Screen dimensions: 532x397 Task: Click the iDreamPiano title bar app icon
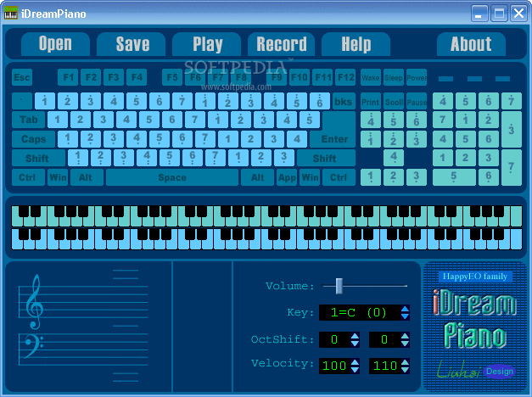pos(10,14)
